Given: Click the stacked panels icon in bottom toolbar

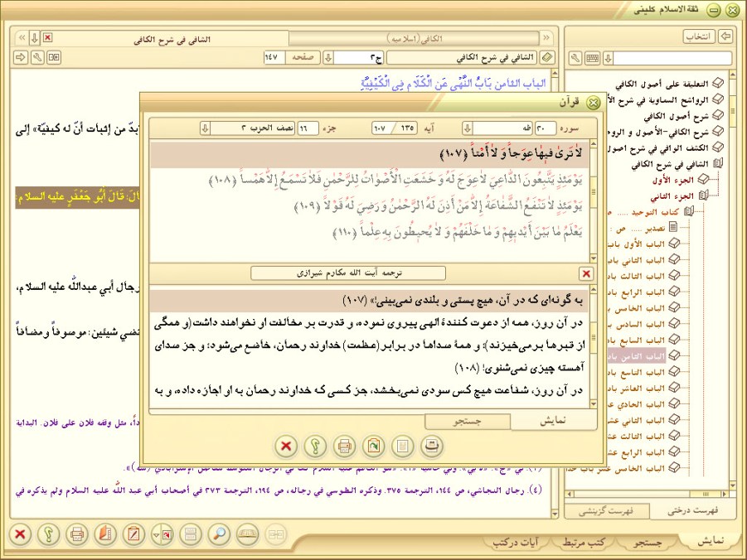Looking at the screenshot, I should (x=191, y=534).
